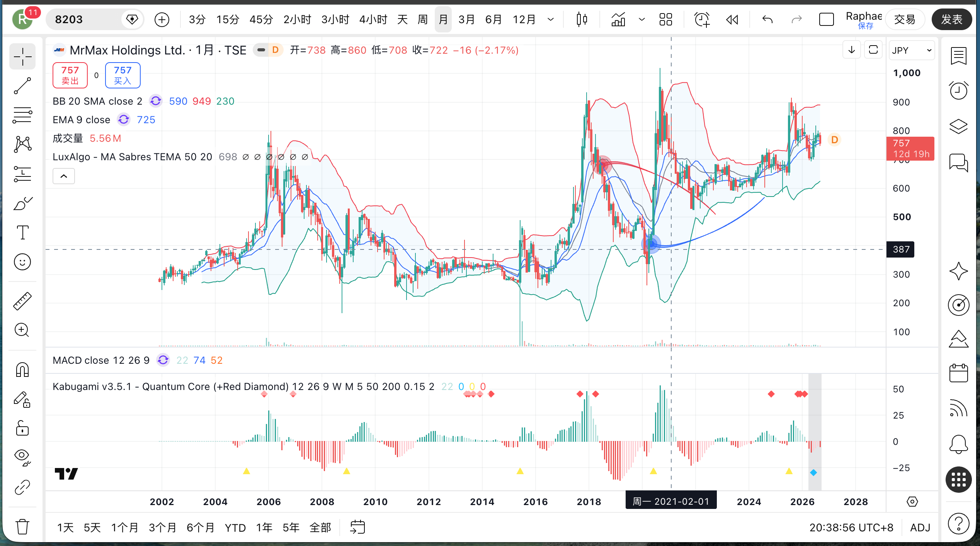
Task: Open the watchlist panel
Action: pos(959,56)
